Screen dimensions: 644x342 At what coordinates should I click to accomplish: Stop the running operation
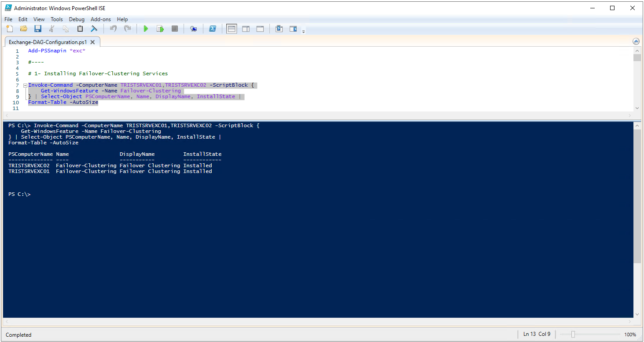point(175,29)
